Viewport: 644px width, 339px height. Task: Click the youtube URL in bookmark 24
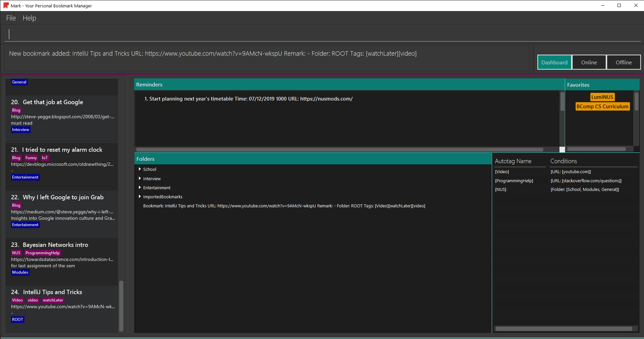[x=63, y=307]
